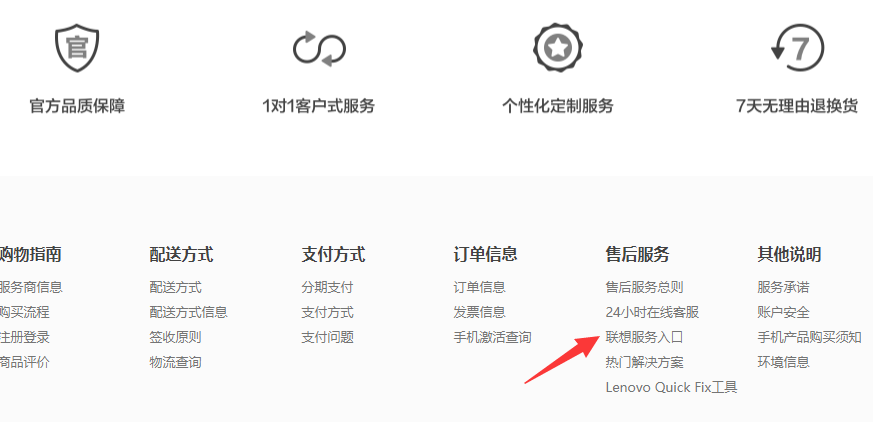The width and height of the screenshot is (873, 422).
Task: Click 签收原则 link
Action: [x=175, y=337]
